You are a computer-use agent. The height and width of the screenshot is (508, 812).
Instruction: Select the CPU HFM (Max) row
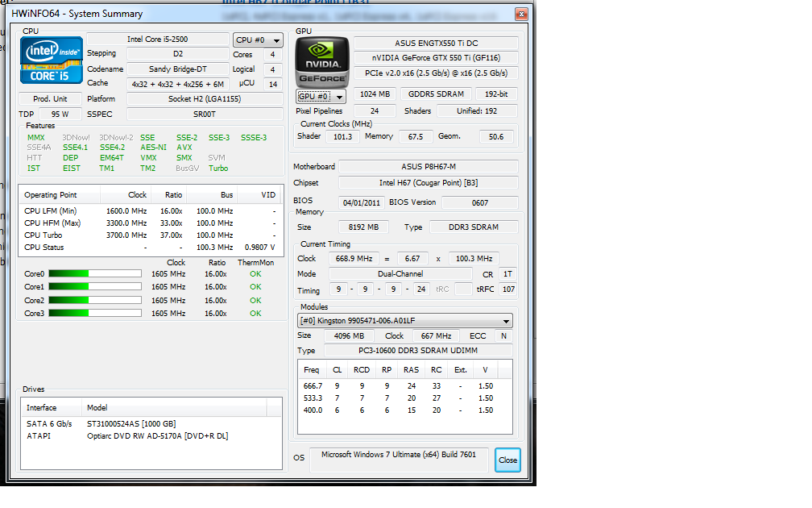point(150,223)
